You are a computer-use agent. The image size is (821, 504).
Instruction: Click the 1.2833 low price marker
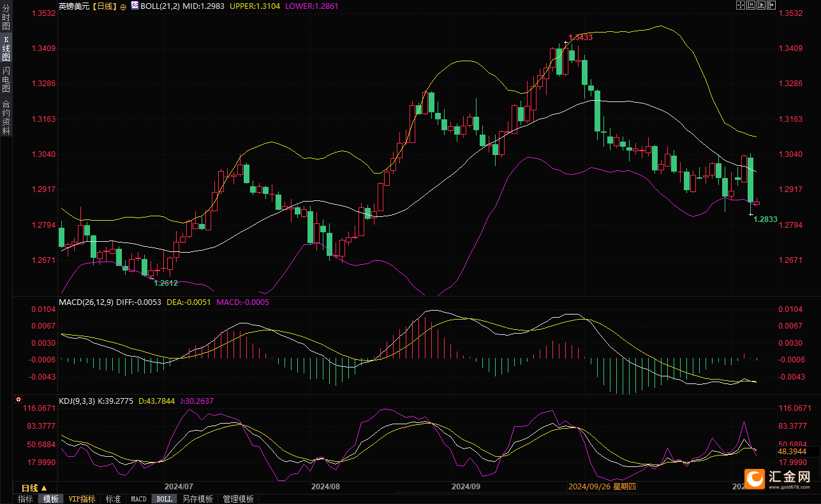tap(766, 219)
